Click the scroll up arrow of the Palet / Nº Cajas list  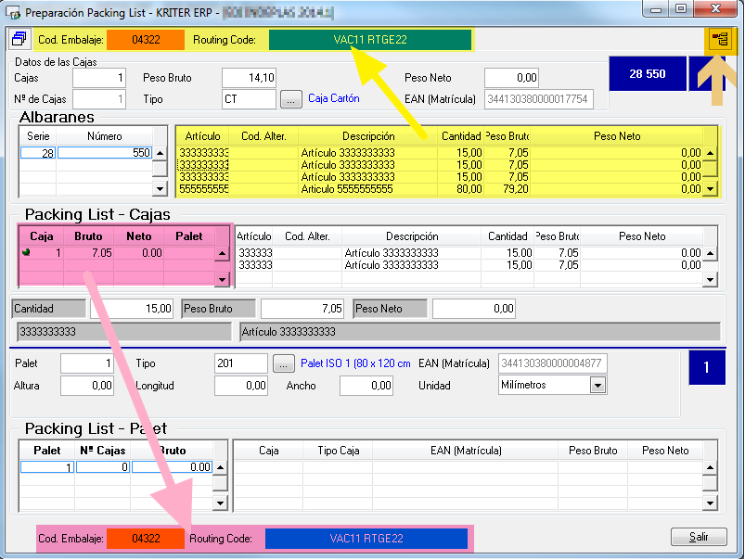click(x=220, y=467)
